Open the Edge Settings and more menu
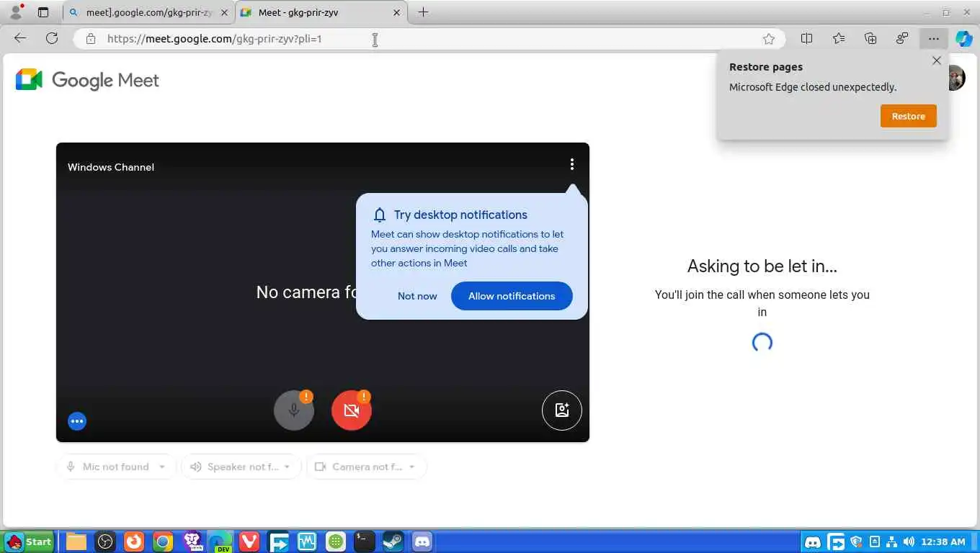The height and width of the screenshot is (553, 980). [x=934, y=39]
